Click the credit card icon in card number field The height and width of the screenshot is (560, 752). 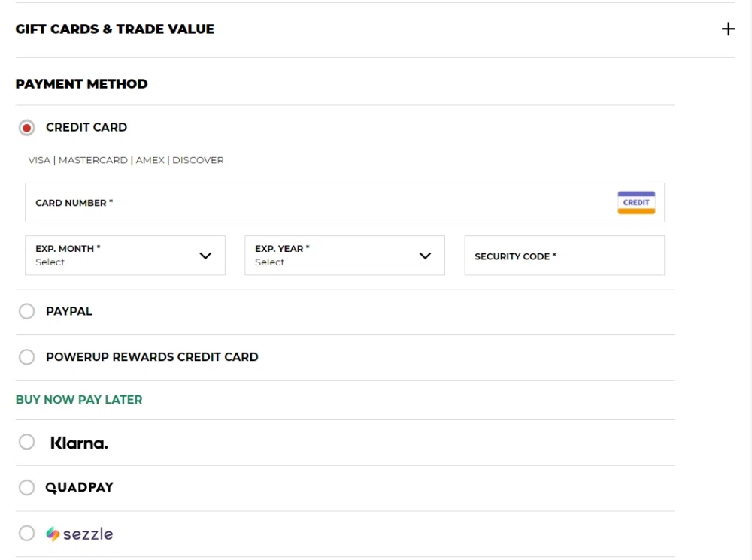(x=636, y=203)
